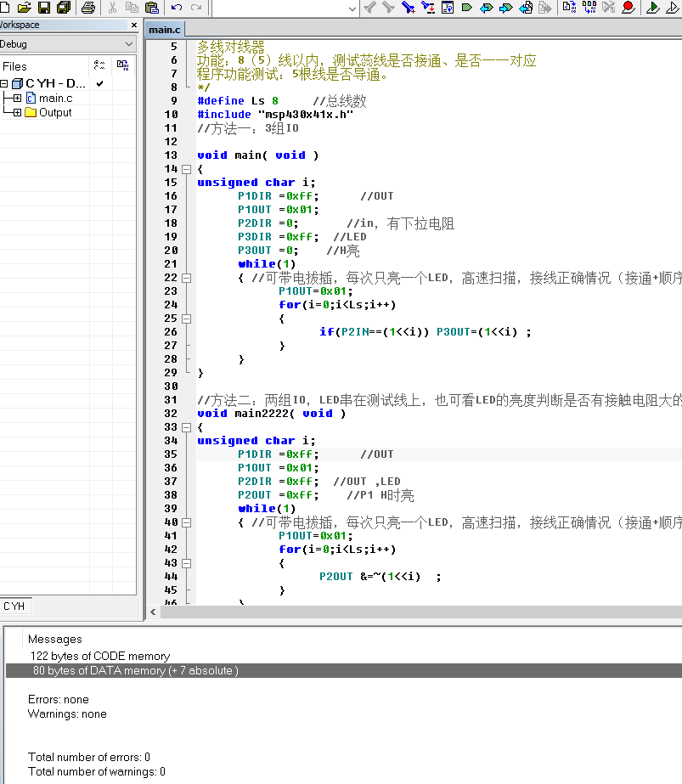Click the compile-status column header icon
This screenshot has height=784, width=682.
122,65
